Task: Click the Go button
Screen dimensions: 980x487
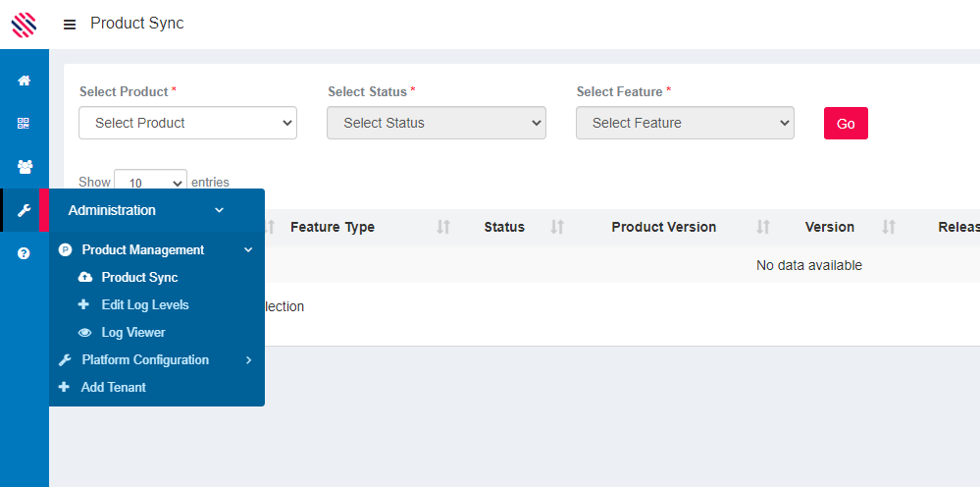Action: tap(846, 124)
